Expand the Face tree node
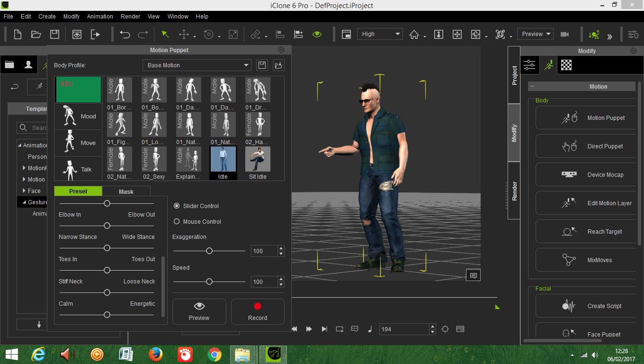Viewport: 644px width, 364px height. click(24, 191)
